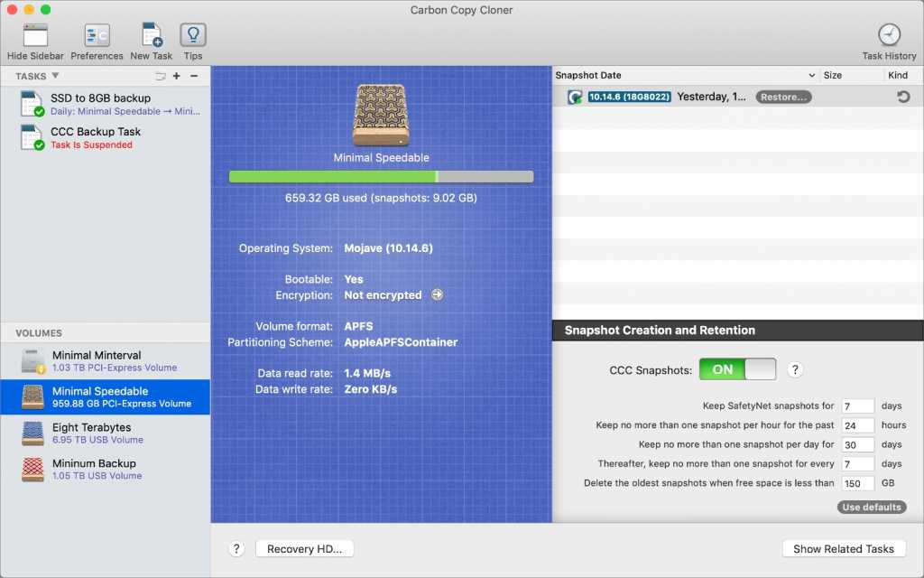Click the Hide Sidebar toolbar icon

(x=35, y=35)
